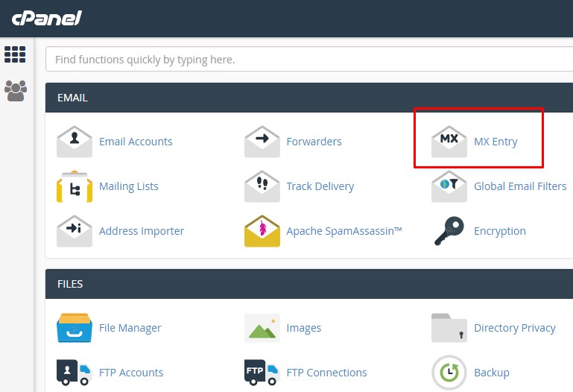Click the FTP Accounts truck icon
Screen dimensions: 573x392
(75, 373)
